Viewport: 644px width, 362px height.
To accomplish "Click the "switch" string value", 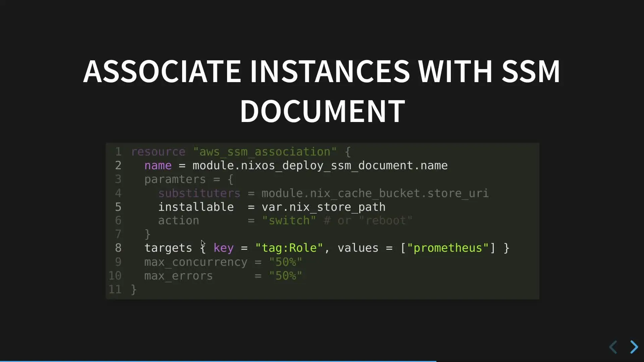I will coord(289,221).
